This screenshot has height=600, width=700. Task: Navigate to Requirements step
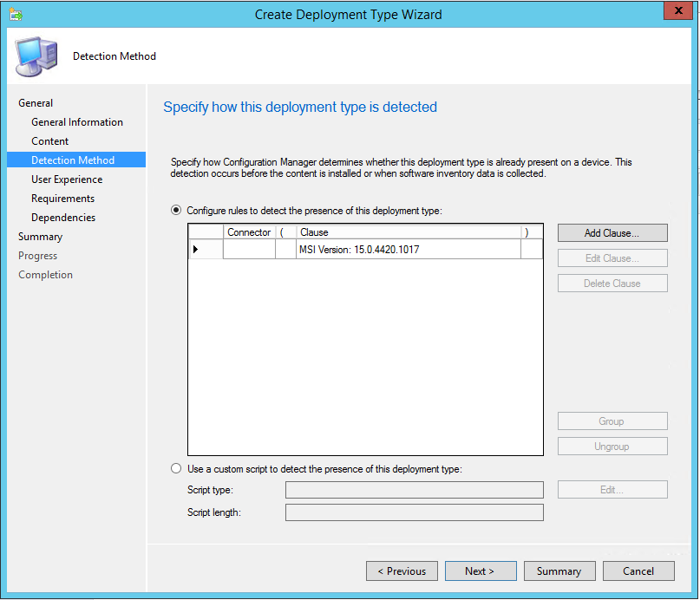pos(63,199)
